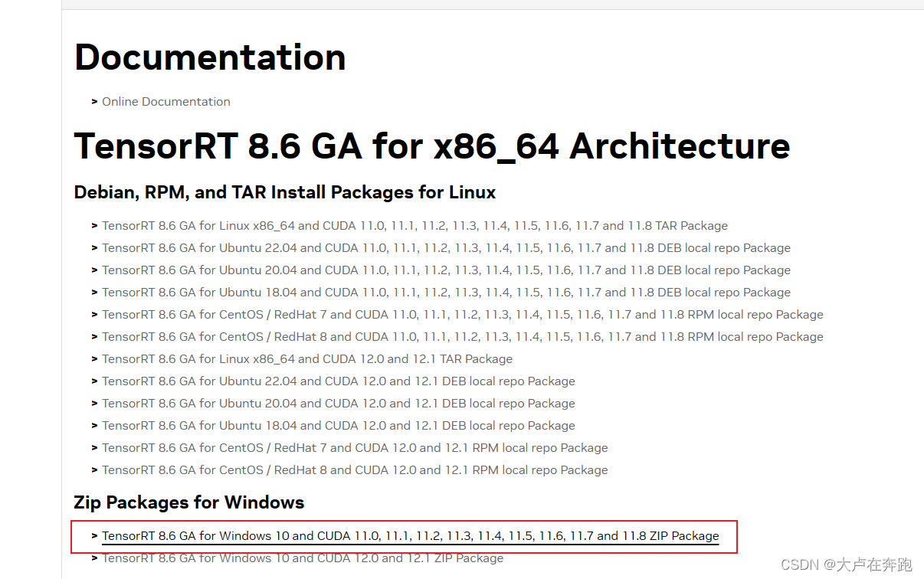Open the Ubuntu 18.04 CUDA 11.x DEB package link
This screenshot has height=579, width=924.
pyautogui.click(x=447, y=292)
